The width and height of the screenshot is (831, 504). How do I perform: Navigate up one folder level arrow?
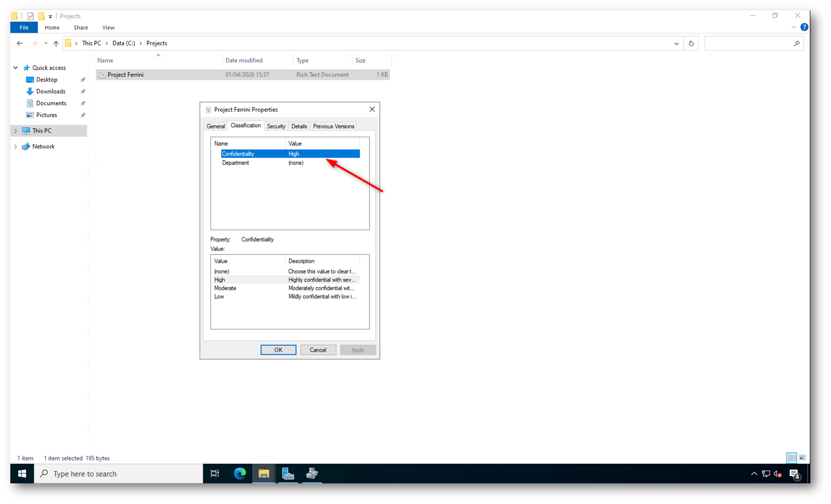tap(56, 43)
